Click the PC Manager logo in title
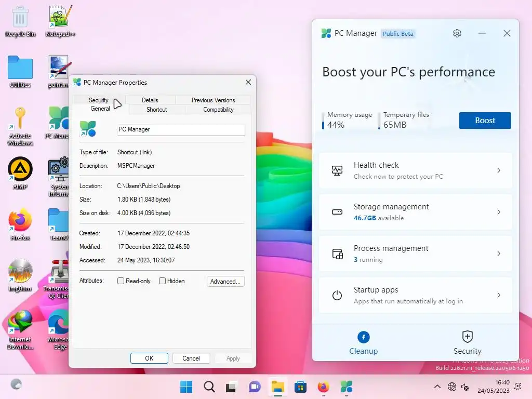532x399 pixels. [326, 33]
